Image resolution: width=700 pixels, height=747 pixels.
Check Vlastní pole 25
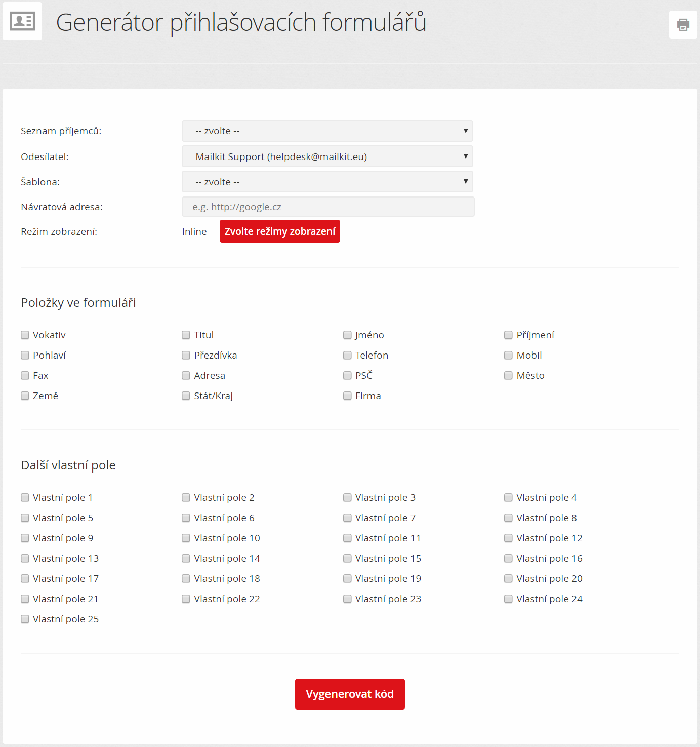tap(25, 619)
